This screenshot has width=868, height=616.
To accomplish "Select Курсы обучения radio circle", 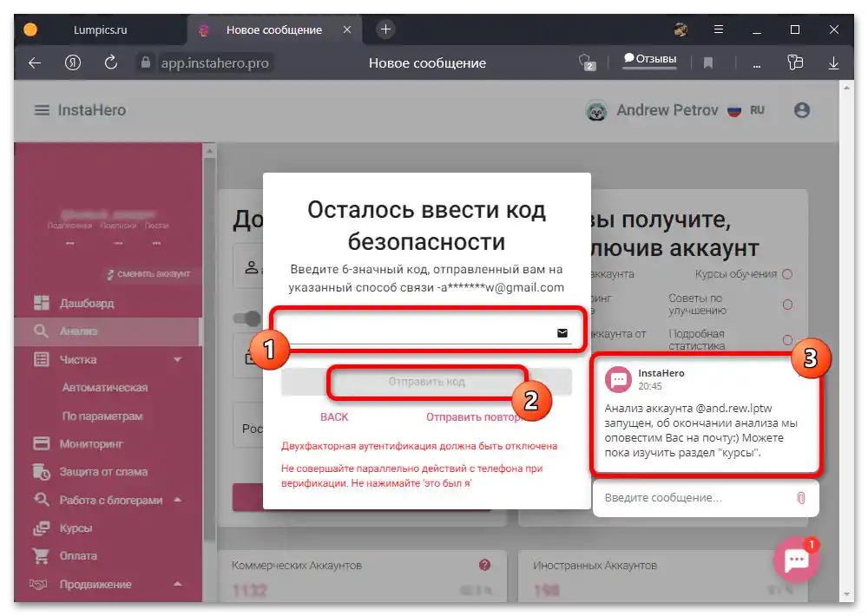I will 787,274.
